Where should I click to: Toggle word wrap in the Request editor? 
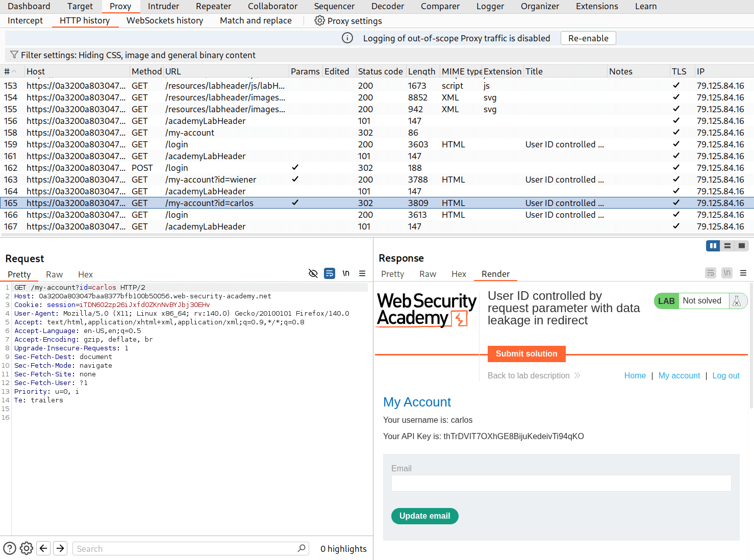click(329, 273)
